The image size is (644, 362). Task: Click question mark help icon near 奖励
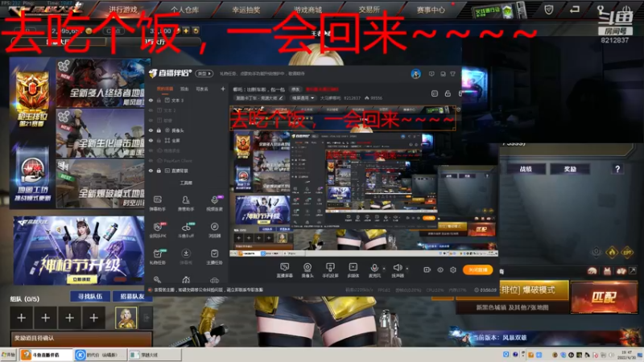617,169
